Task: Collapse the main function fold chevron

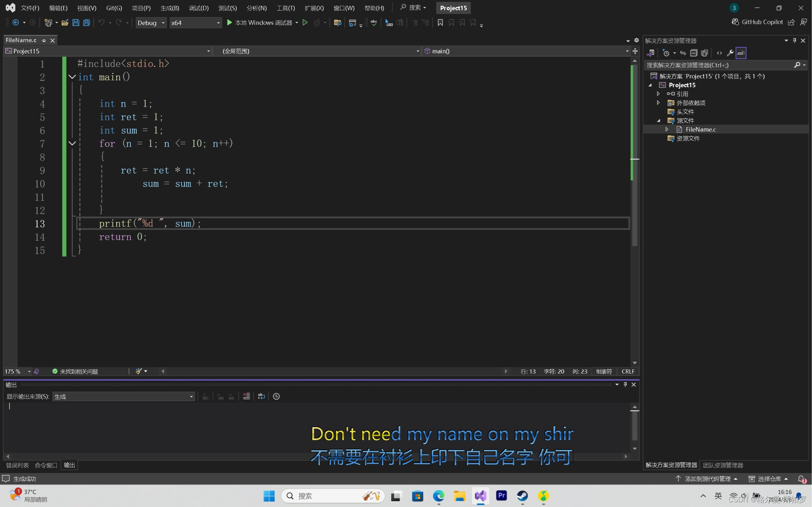Action: pyautogui.click(x=72, y=77)
